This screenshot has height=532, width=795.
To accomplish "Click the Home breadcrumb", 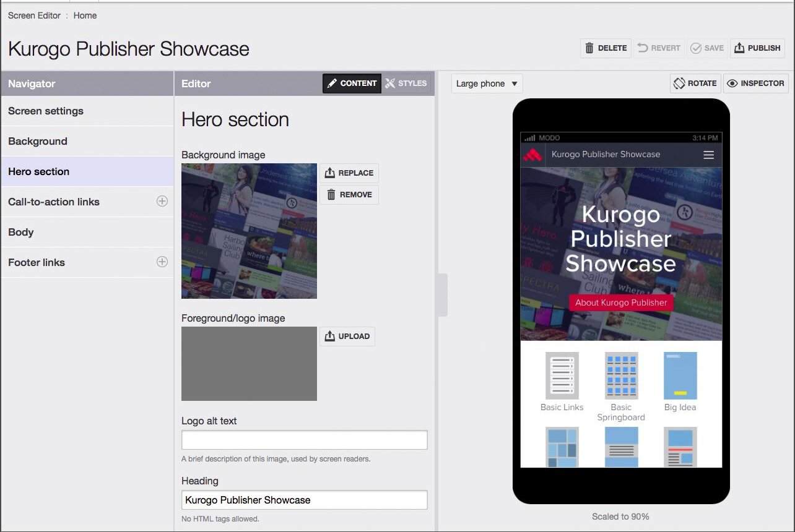I will [x=85, y=15].
